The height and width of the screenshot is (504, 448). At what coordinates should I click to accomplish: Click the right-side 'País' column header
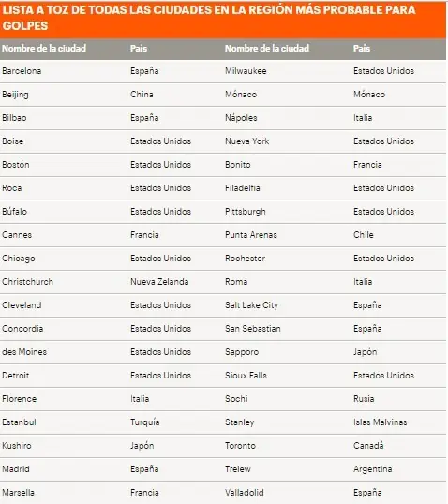click(x=362, y=48)
